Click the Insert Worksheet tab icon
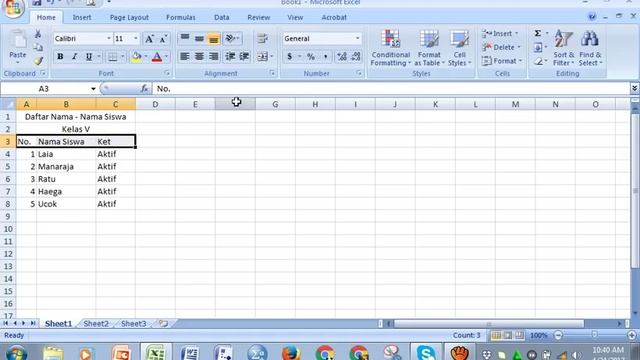 (164, 324)
